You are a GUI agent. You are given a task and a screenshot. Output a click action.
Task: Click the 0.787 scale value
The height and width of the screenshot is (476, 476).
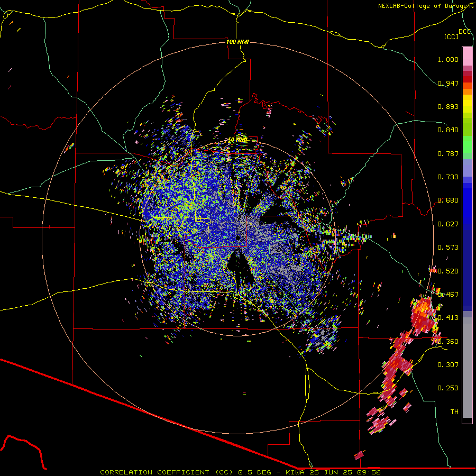(x=448, y=153)
